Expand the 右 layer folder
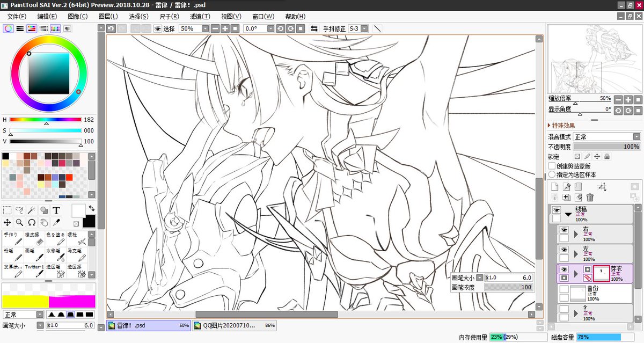 click(x=576, y=234)
